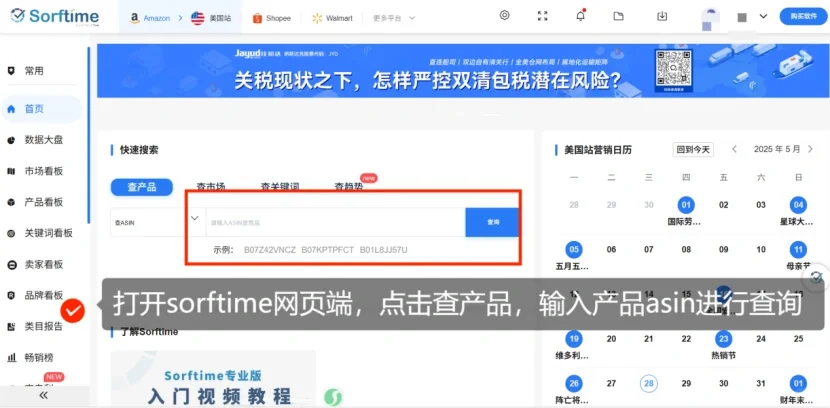The width and height of the screenshot is (830, 408).
Task: Focus the ASIN search input field
Action: click(336, 222)
